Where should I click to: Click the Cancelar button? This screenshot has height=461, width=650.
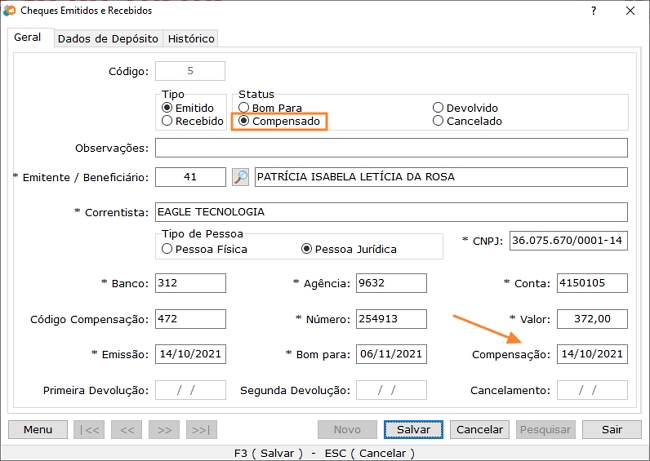pyautogui.click(x=480, y=429)
